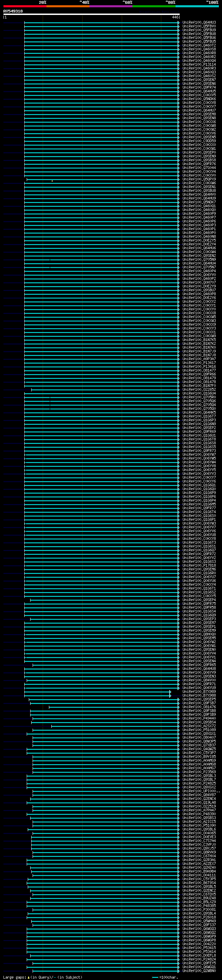Screen dimensions: 222x980
Task: Select hit label UniRef100_P26018
Action: click(x=199, y=917)
